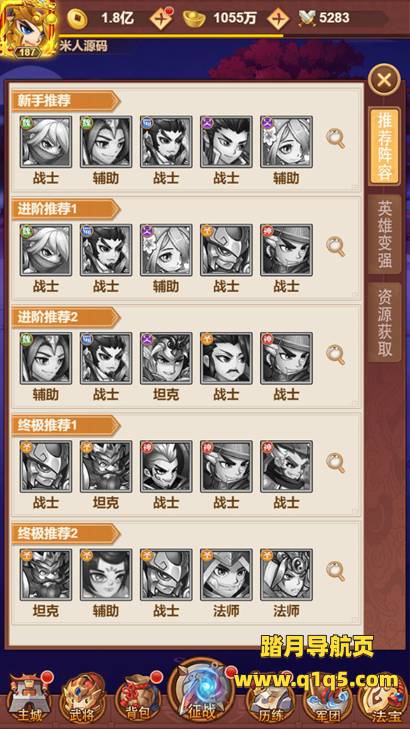Click magnifier for 进阶推荐2 lineup
Image resolution: width=410 pixels, height=729 pixels.
(x=335, y=355)
